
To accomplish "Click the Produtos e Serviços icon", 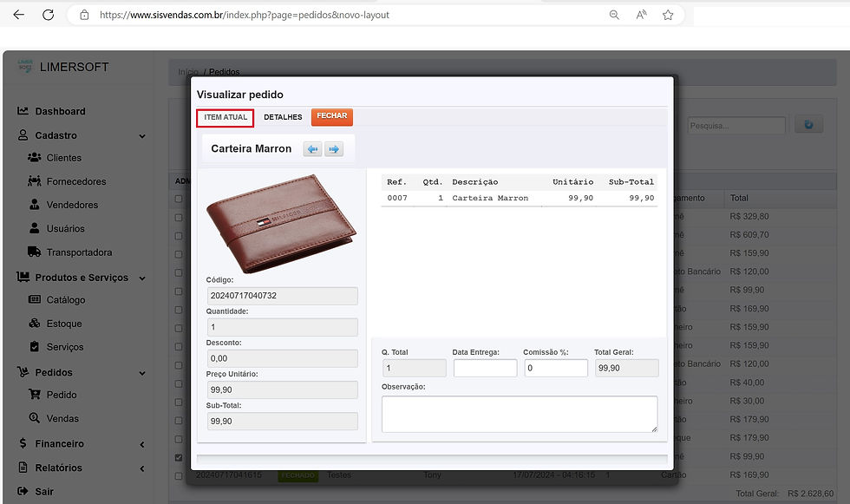I will 23,277.
